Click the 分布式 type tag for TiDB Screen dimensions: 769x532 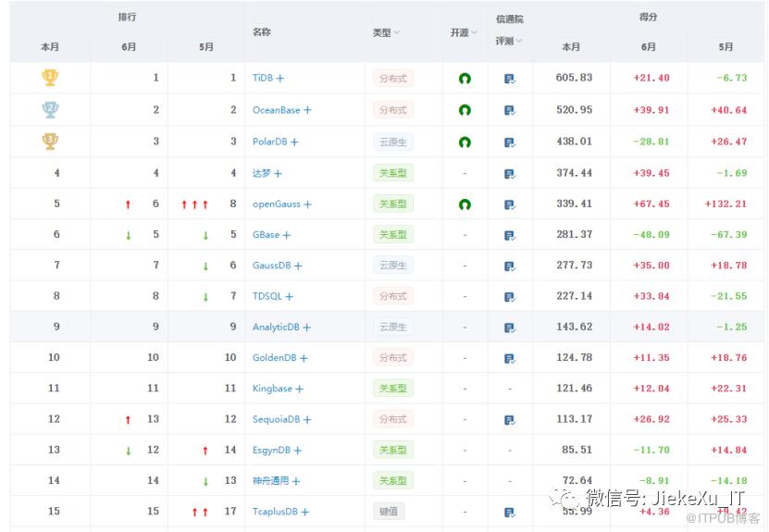[393, 79]
